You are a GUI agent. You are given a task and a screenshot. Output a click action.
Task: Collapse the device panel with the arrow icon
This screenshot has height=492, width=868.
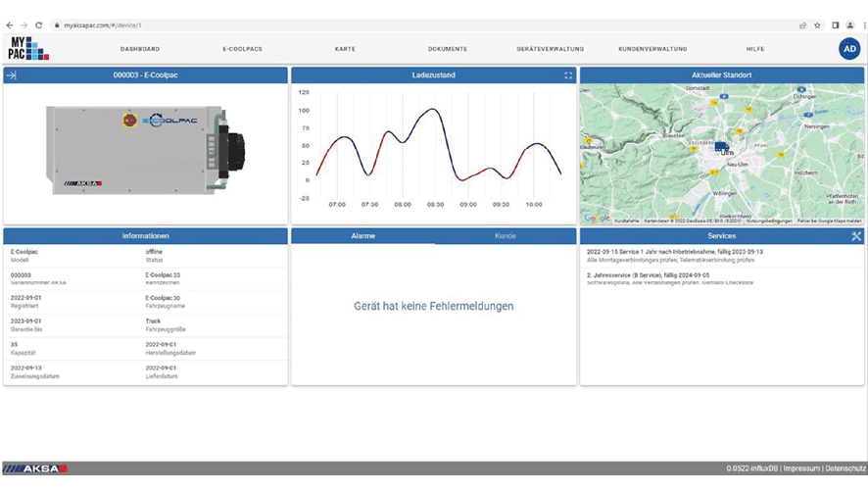(x=11, y=75)
